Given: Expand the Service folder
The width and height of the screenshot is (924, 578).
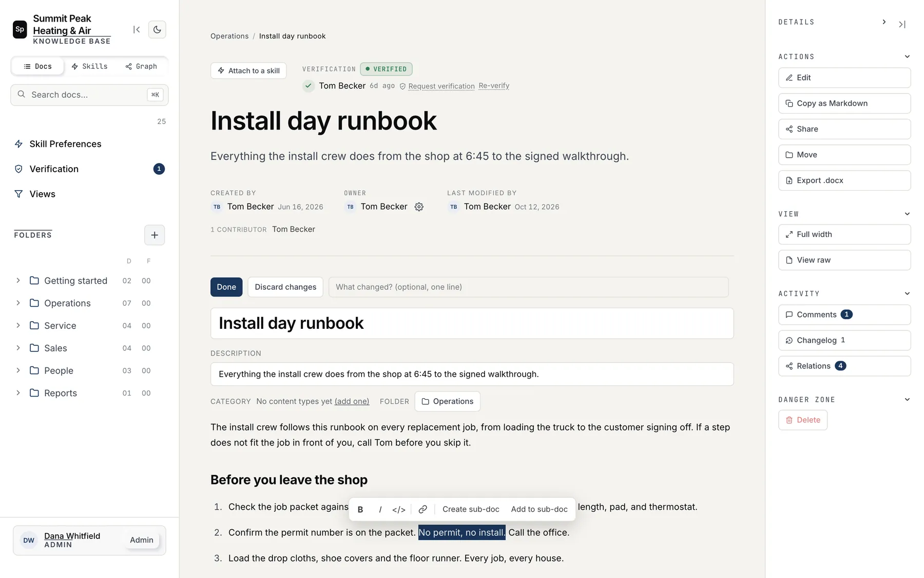Looking at the screenshot, I should (18, 326).
